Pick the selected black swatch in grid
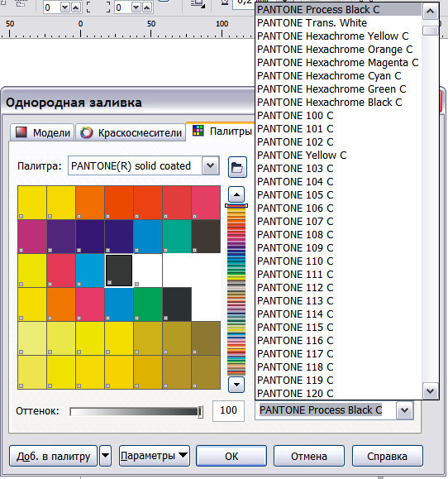Image resolution: width=448 pixels, height=479 pixels. click(x=119, y=271)
